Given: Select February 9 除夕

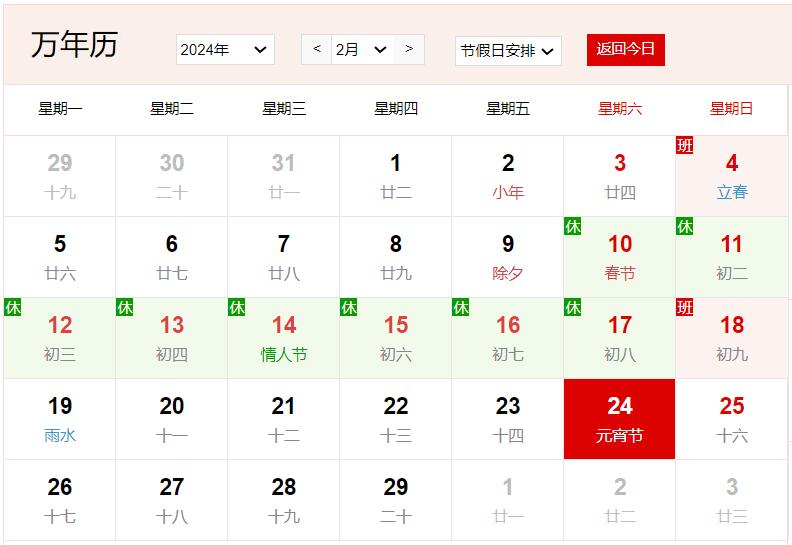Looking at the screenshot, I should click(508, 257).
